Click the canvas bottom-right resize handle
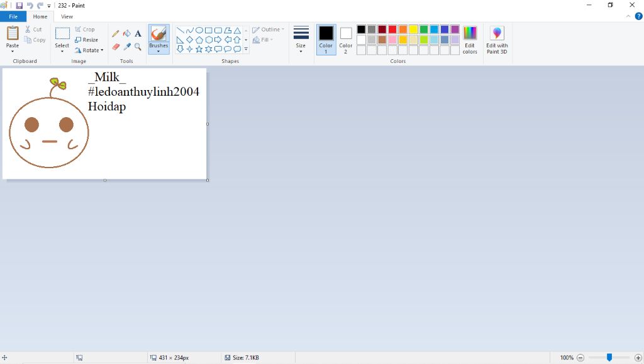The width and height of the screenshot is (644, 364). (208, 180)
